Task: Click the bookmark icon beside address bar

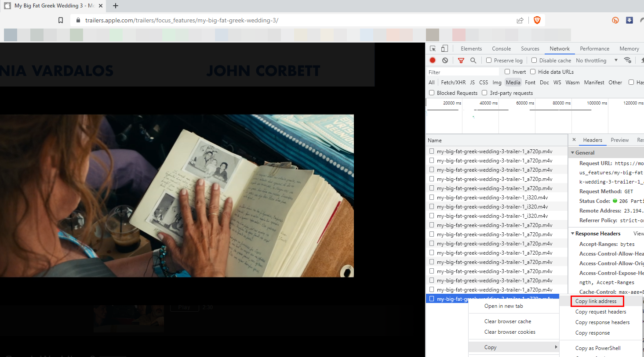Action: coord(61,20)
